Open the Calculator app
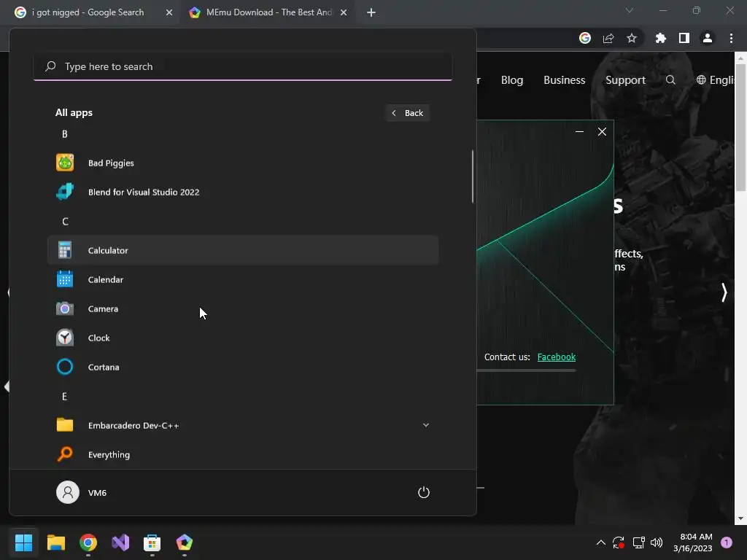The width and height of the screenshot is (747, 560). point(242,250)
